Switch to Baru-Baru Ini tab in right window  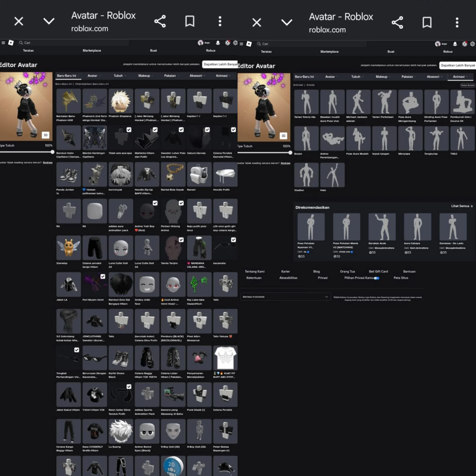pos(306,77)
